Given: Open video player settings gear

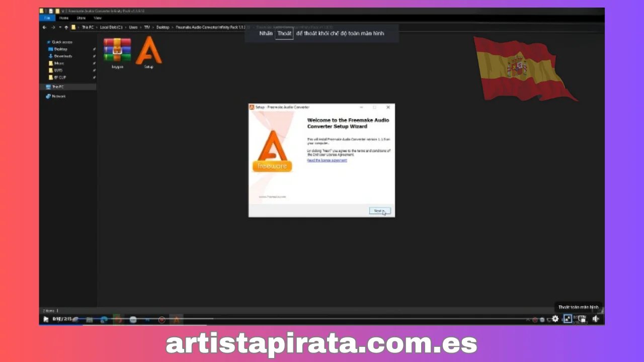Looking at the screenshot, I should click(555, 319).
